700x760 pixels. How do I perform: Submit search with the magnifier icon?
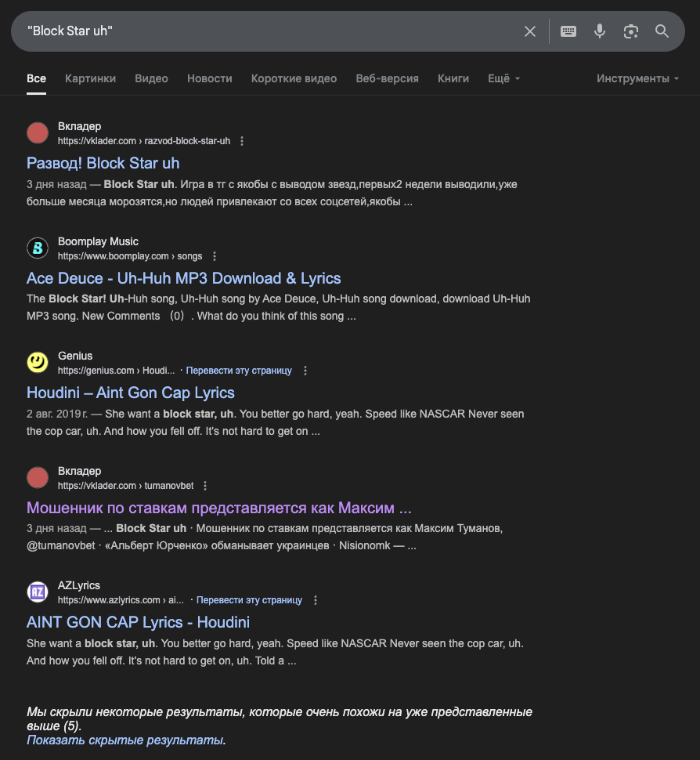(x=662, y=31)
